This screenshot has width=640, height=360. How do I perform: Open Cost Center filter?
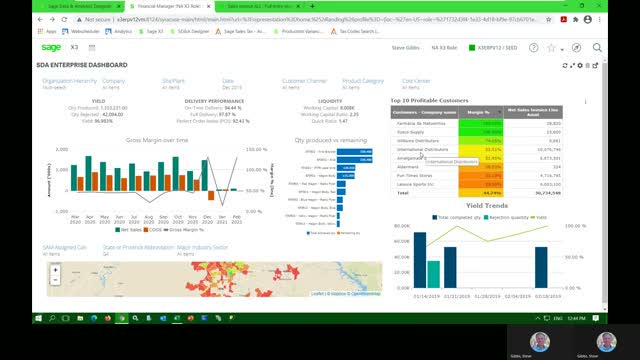[x=416, y=84]
